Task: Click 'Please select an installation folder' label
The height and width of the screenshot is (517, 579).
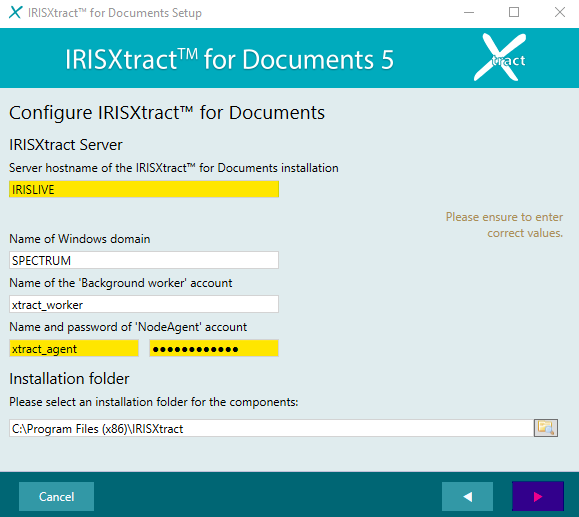Action: point(154,402)
